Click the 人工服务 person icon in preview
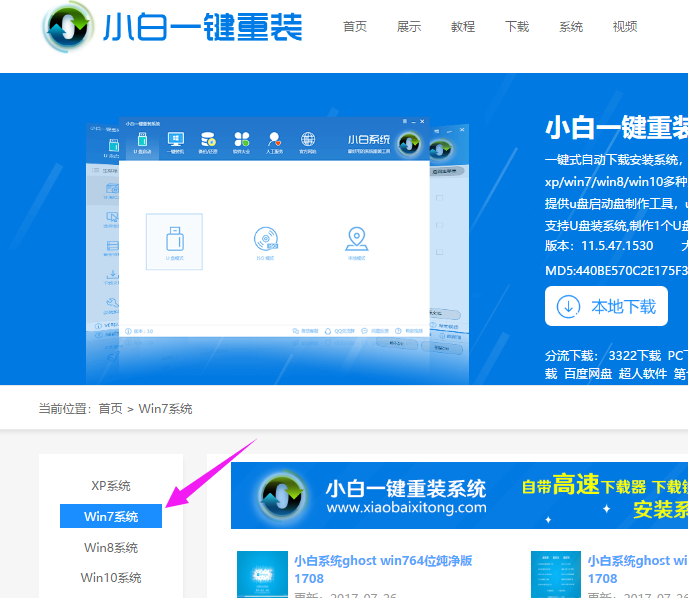 pyautogui.click(x=274, y=141)
